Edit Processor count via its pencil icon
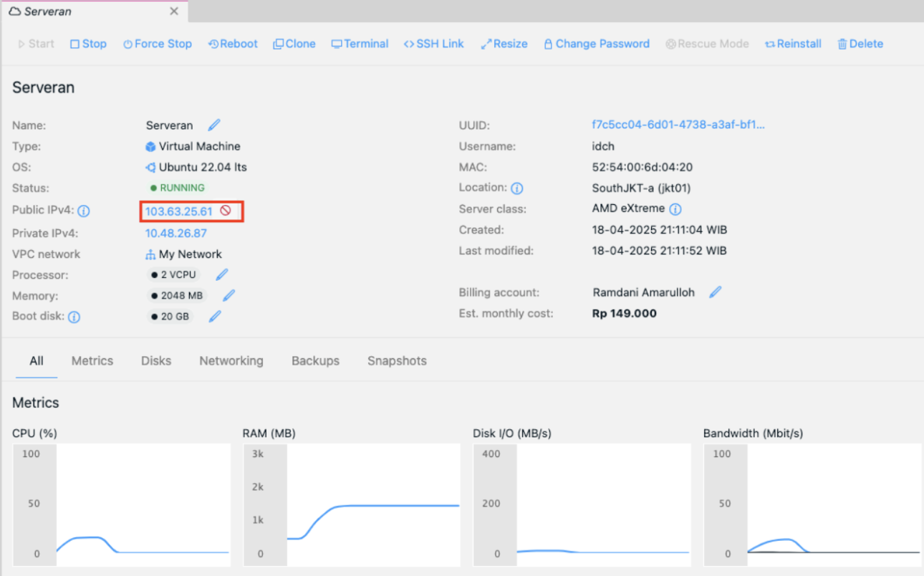This screenshot has height=576, width=924. (x=221, y=274)
